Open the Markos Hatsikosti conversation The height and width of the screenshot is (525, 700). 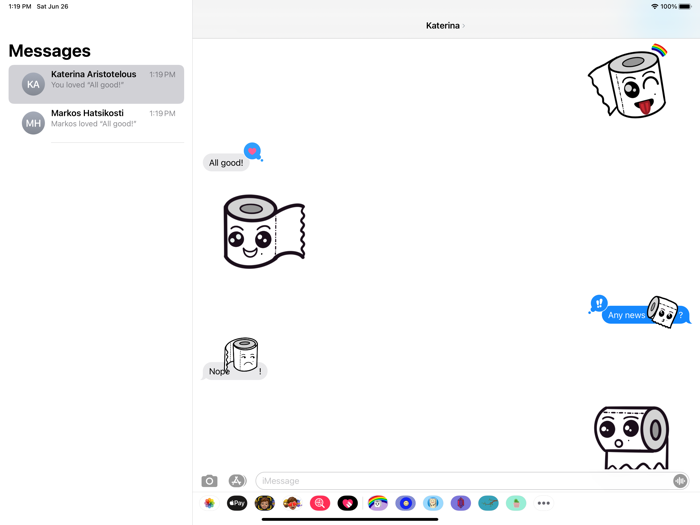tap(96, 123)
